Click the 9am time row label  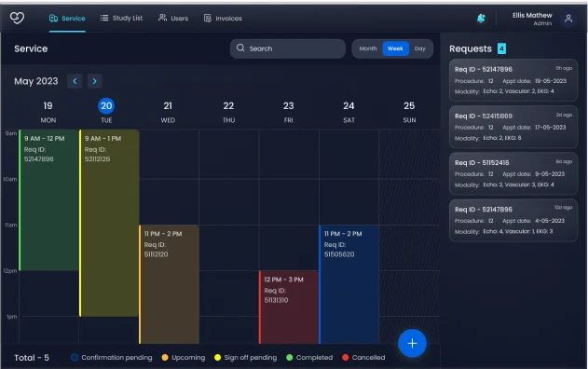click(11, 133)
